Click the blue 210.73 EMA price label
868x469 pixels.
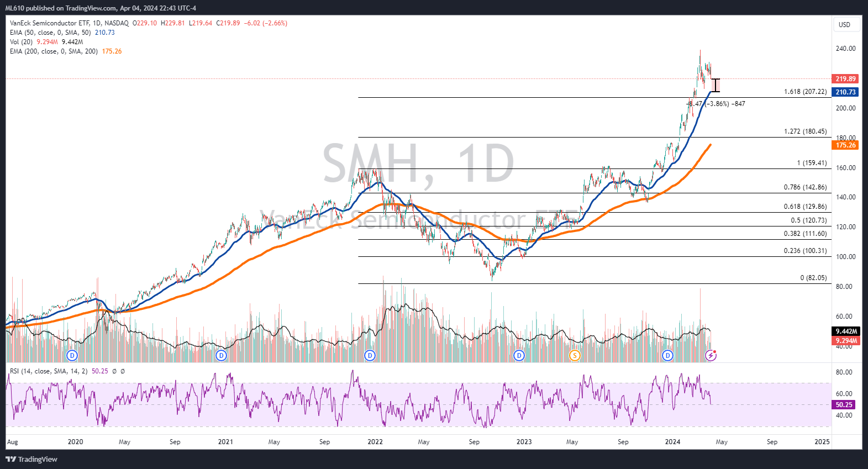click(x=845, y=92)
